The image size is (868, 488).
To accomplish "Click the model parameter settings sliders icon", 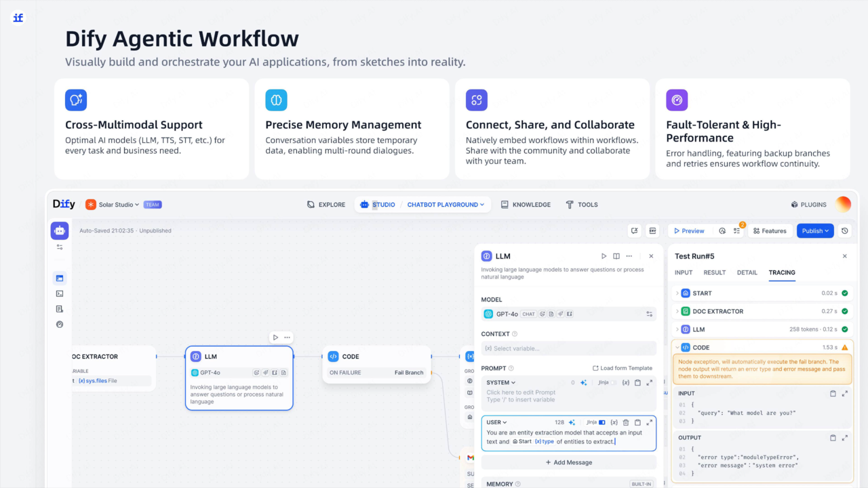I will pyautogui.click(x=650, y=314).
